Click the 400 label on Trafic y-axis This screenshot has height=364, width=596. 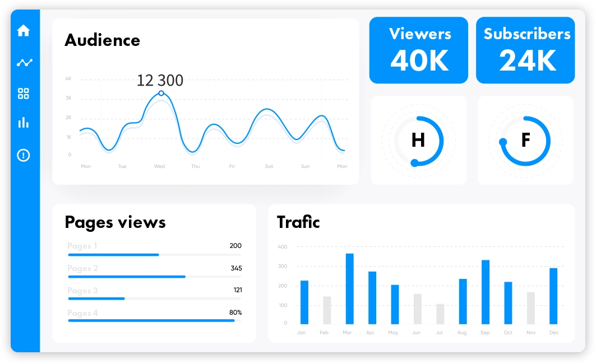pos(283,247)
